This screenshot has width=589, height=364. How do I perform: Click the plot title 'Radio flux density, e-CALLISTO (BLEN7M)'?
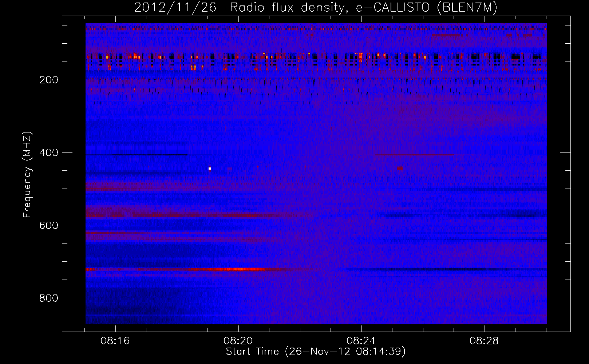point(363,8)
